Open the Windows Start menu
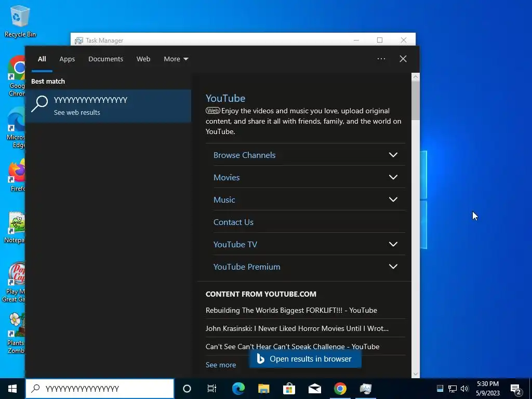The width and height of the screenshot is (532, 399). pos(12,389)
